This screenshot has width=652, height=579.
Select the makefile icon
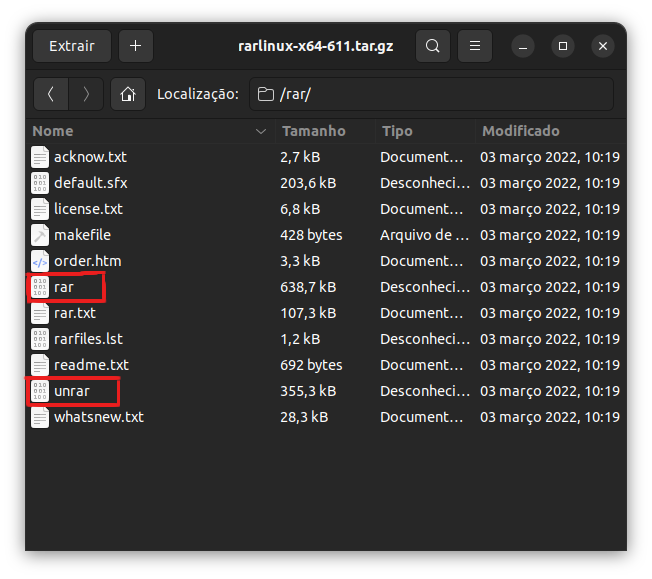coord(40,235)
